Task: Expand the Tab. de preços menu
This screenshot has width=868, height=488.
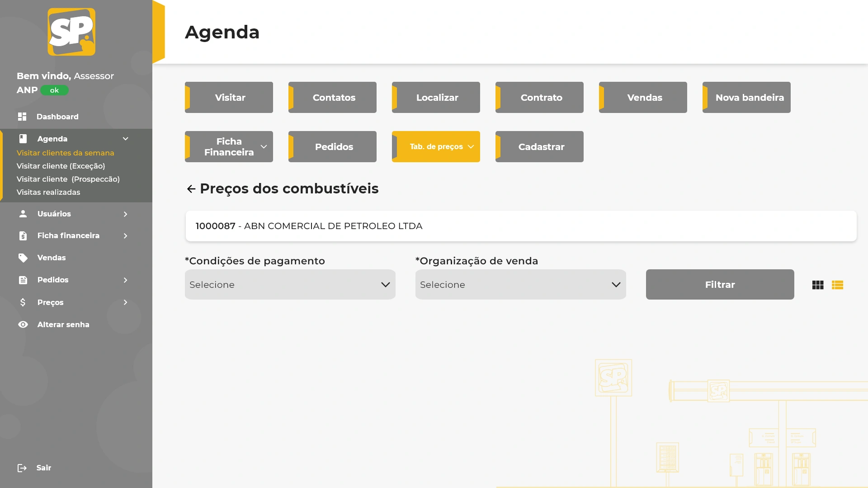Action: click(436, 147)
